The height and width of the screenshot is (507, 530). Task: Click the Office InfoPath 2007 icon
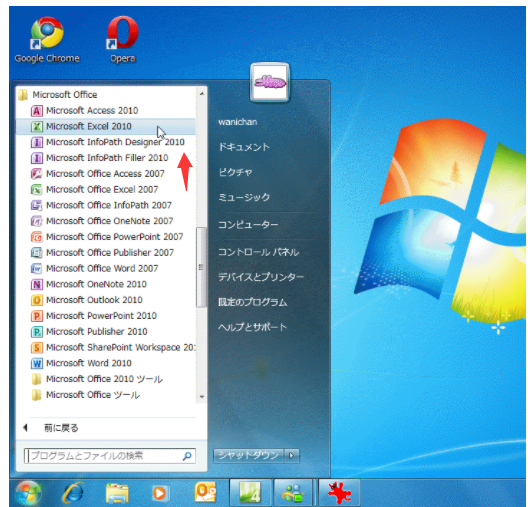(x=37, y=205)
